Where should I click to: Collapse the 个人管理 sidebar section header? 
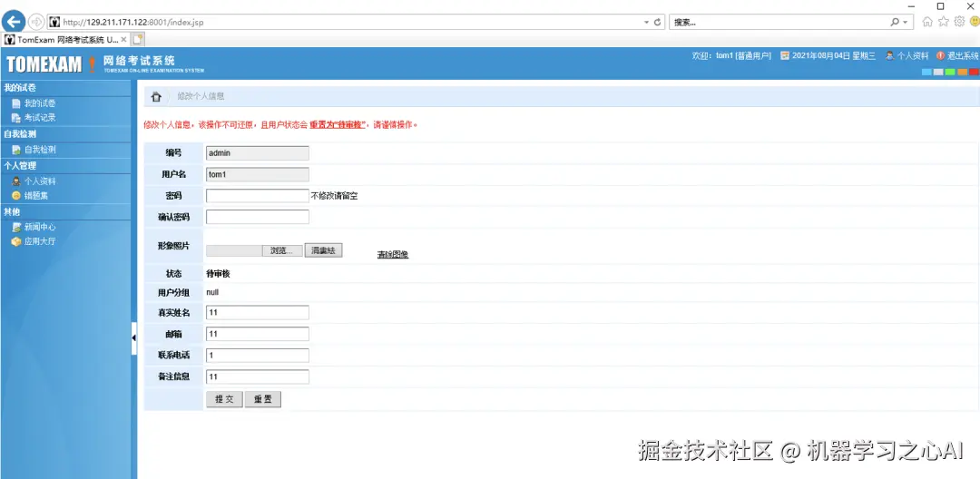[x=65, y=165]
